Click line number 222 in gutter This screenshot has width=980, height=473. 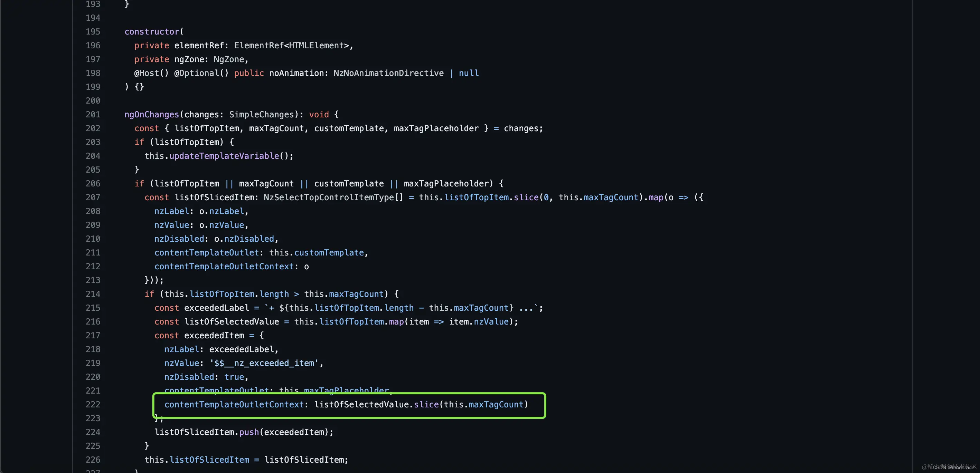pos(93,405)
